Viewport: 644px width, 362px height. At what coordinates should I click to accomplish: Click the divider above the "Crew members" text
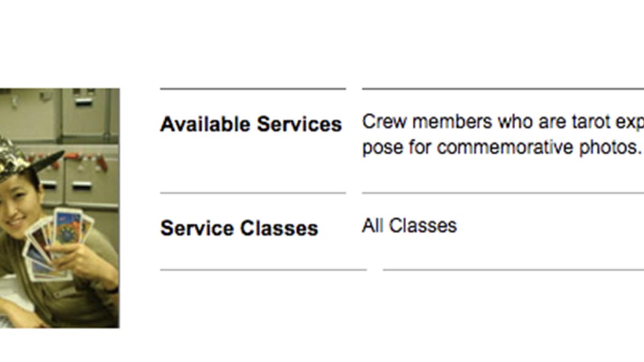(x=502, y=88)
